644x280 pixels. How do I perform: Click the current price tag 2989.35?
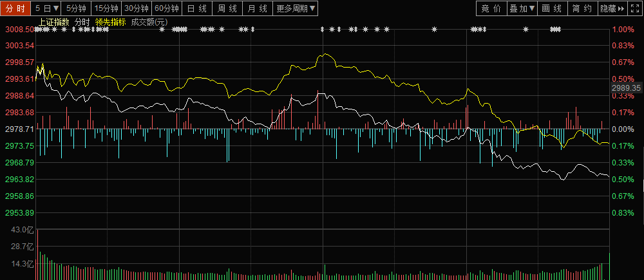(626, 88)
